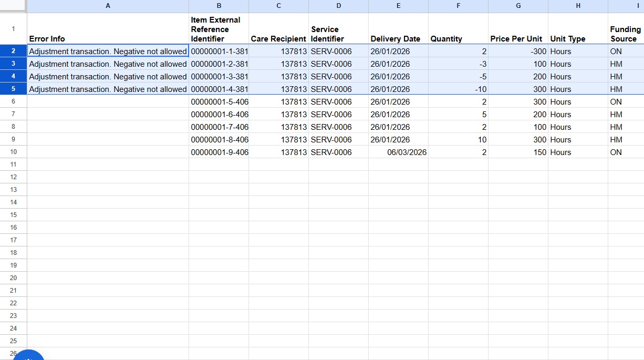Click Care Recipient '137813' in row 6
The height and width of the screenshot is (360, 644).
point(278,102)
